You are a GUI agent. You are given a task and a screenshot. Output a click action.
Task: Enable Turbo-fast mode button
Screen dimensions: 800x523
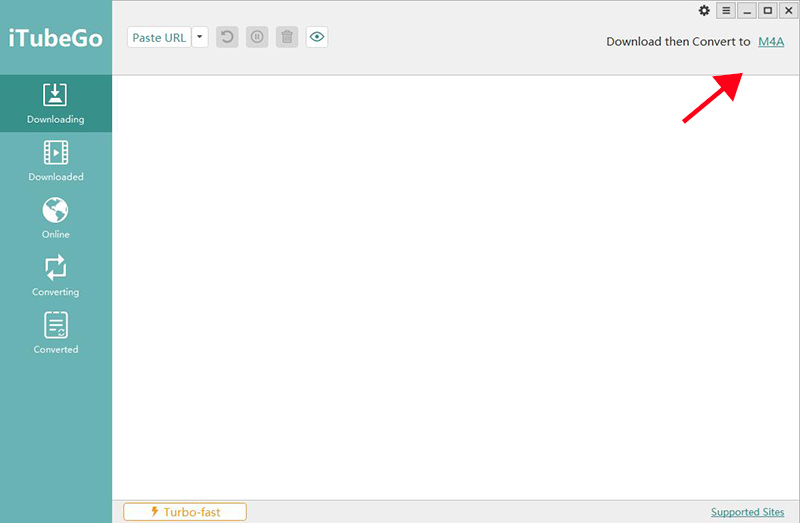[185, 512]
